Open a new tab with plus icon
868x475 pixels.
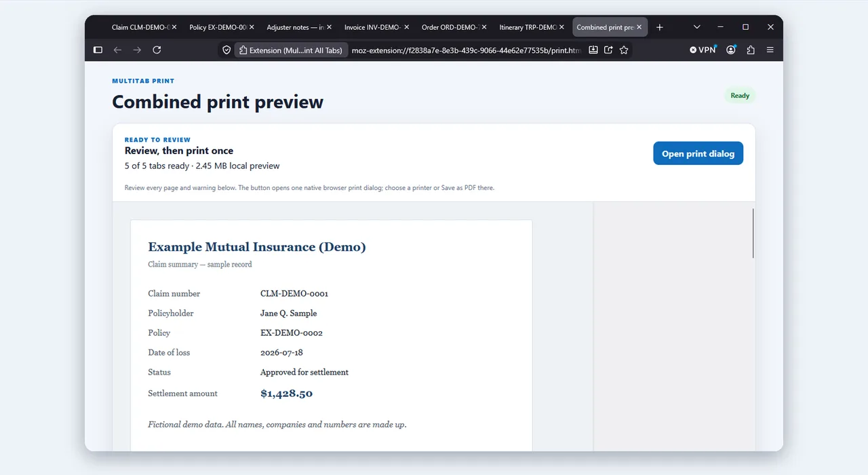coord(660,27)
